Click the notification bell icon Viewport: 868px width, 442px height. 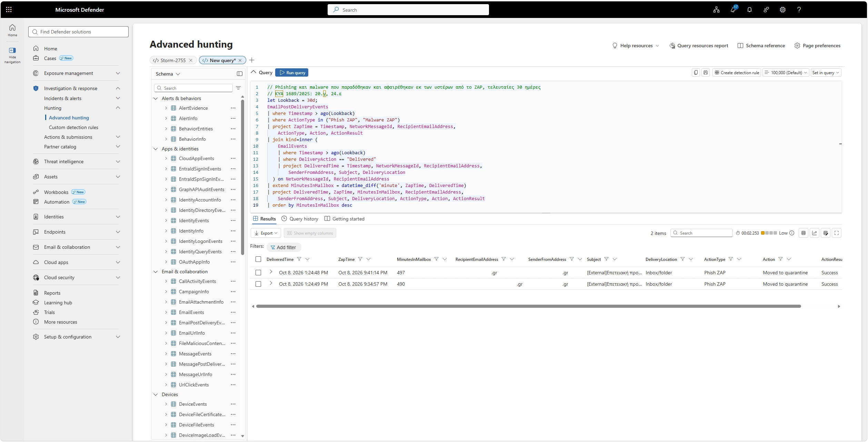tap(749, 10)
